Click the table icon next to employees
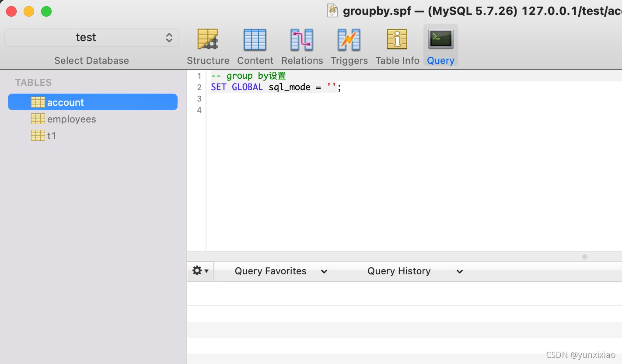622x364 pixels. [x=38, y=119]
